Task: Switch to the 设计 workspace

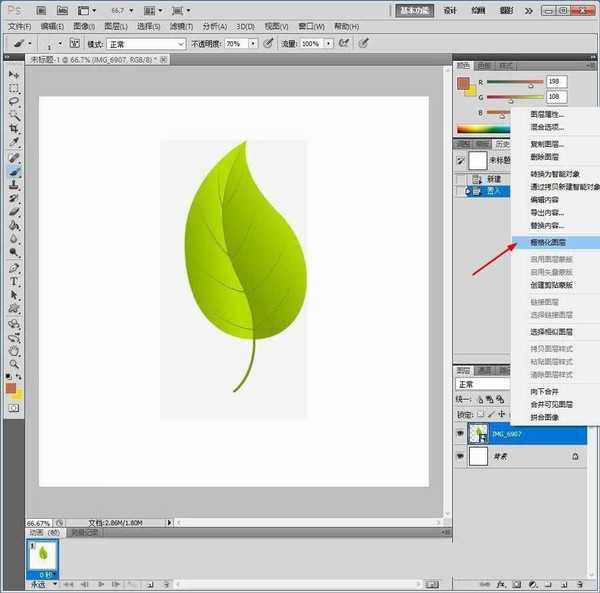Action: tap(450, 11)
